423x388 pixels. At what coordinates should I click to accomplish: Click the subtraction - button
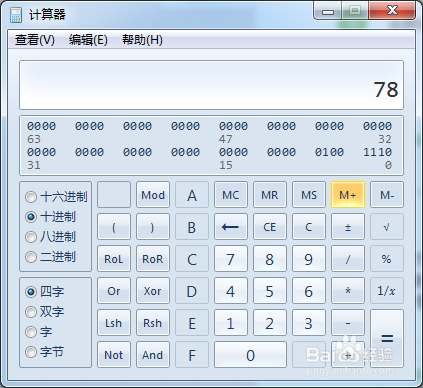tap(348, 323)
